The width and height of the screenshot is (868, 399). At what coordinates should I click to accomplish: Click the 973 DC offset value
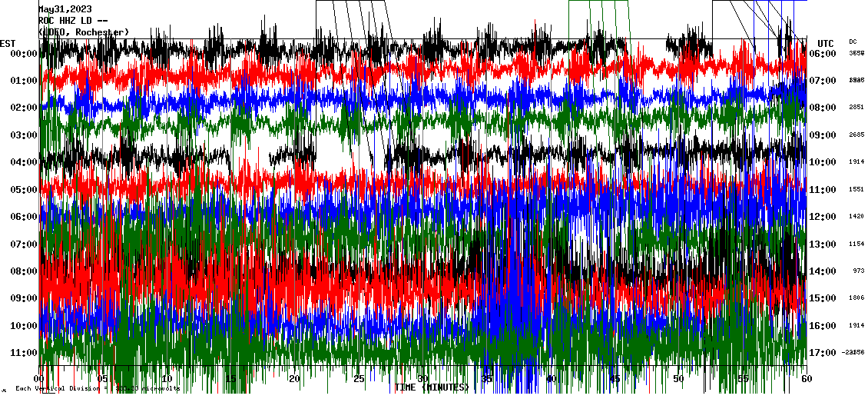[858, 271]
